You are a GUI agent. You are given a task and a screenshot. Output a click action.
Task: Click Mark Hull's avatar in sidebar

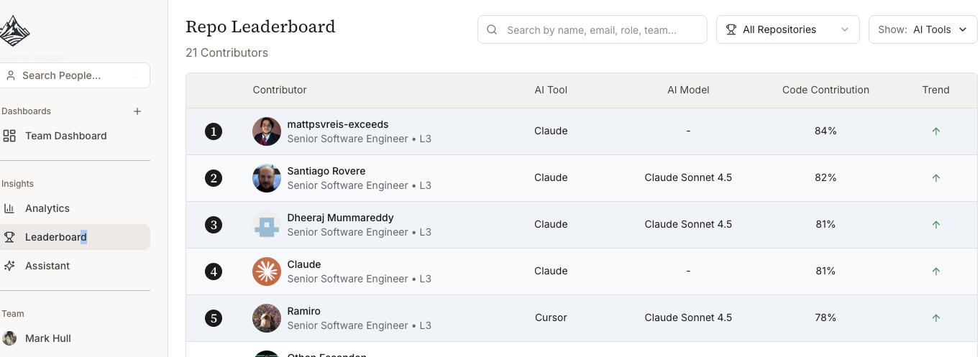point(9,338)
